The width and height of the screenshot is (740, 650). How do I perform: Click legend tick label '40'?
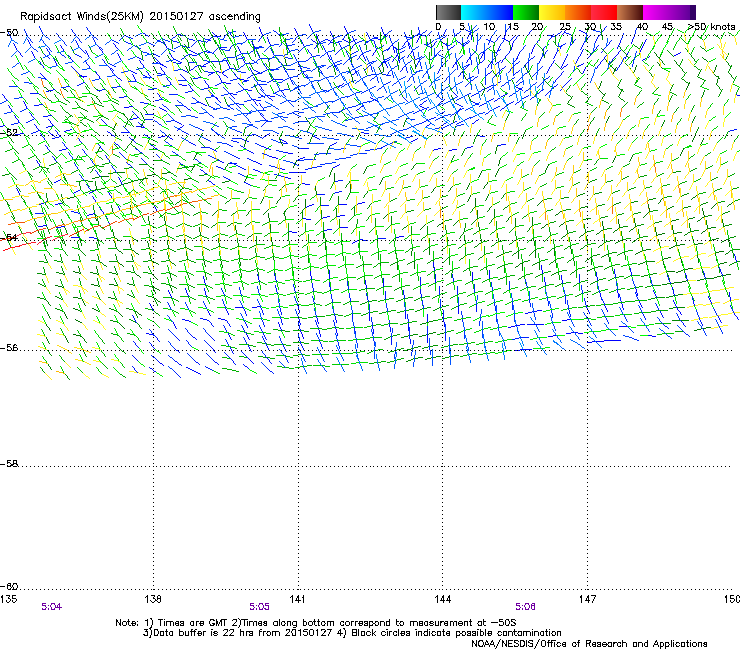(642, 27)
